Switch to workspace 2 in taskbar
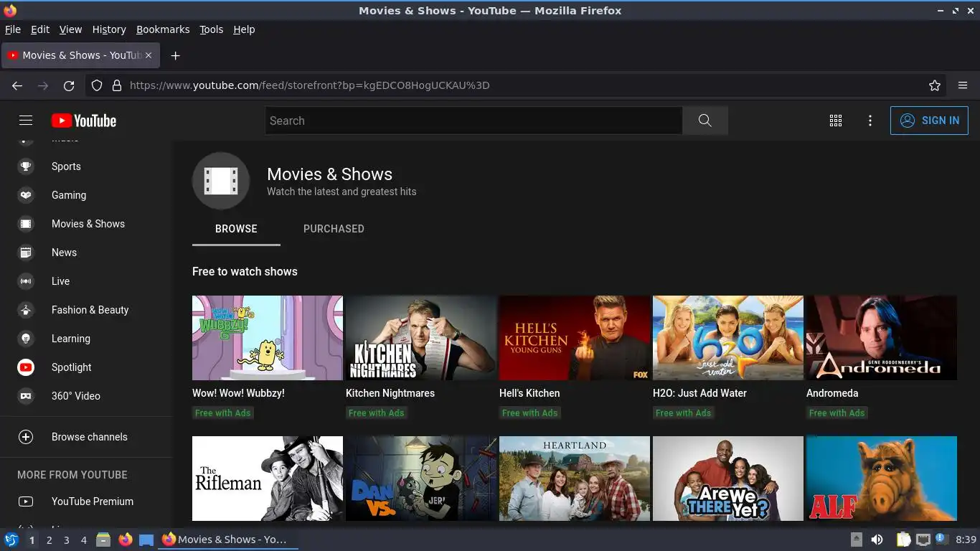This screenshot has width=980, height=551. coord(50,540)
